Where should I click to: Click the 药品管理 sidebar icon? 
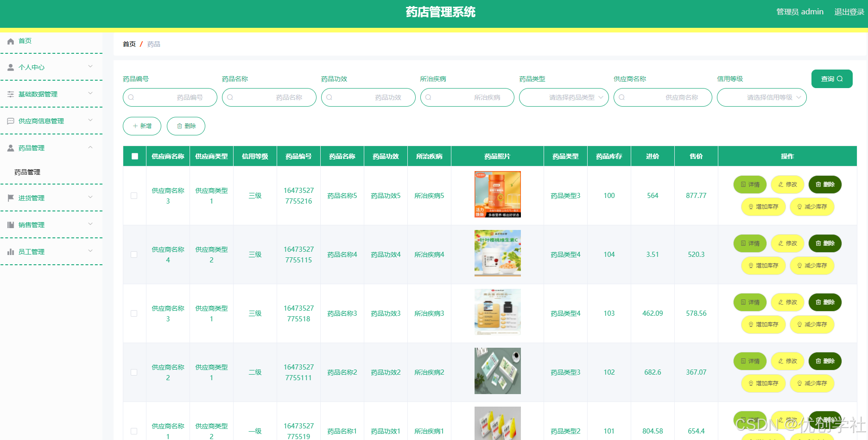pos(10,147)
